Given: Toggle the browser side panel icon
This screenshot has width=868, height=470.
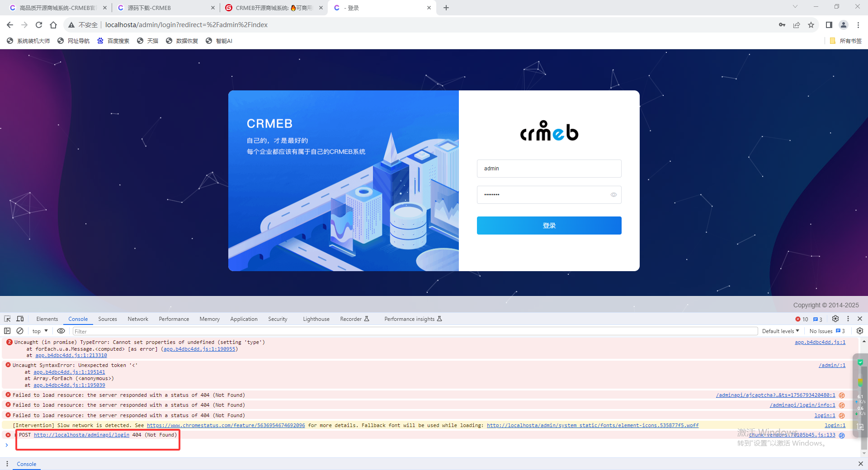Looking at the screenshot, I should click(829, 25).
